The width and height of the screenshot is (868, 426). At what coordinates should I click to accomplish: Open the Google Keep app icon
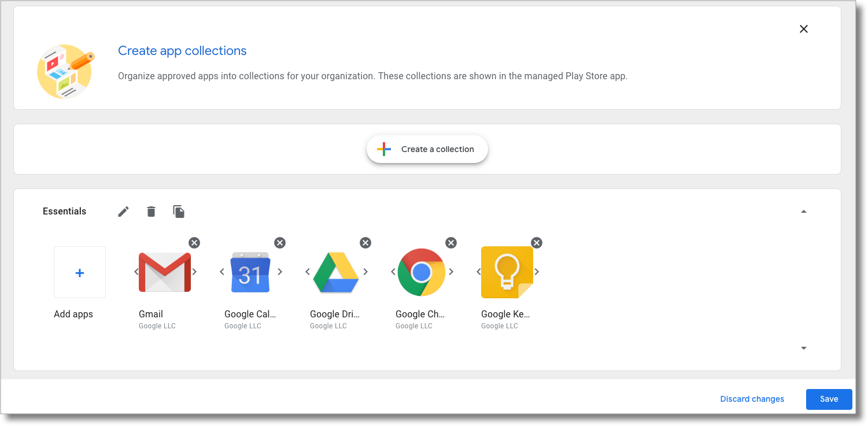coord(507,272)
